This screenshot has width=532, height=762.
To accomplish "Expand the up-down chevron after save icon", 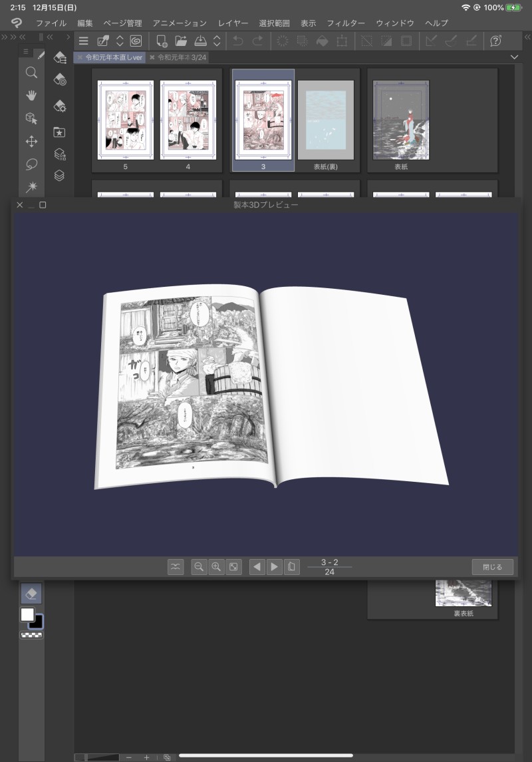I will pyautogui.click(x=217, y=41).
